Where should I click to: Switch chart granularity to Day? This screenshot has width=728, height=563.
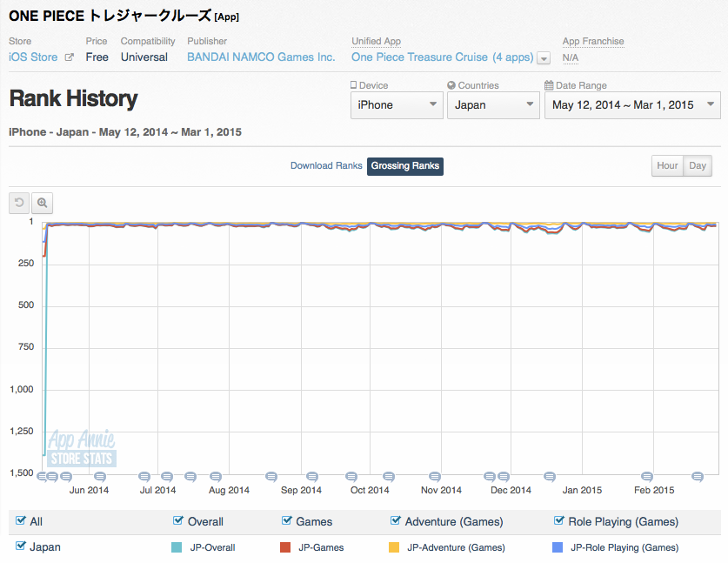(x=698, y=166)
